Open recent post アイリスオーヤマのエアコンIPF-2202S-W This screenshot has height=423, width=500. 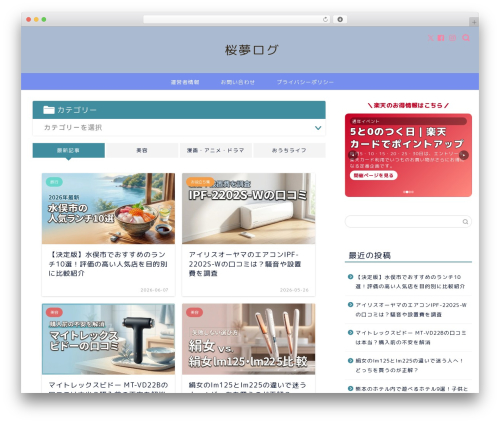[x=411, y=310]
